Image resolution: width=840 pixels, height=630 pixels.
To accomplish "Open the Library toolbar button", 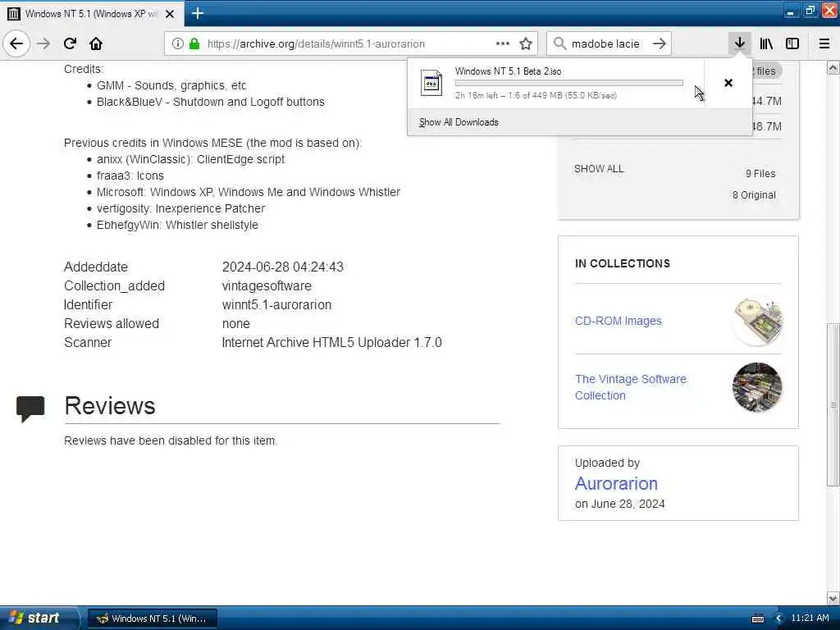I will [766, 43].
